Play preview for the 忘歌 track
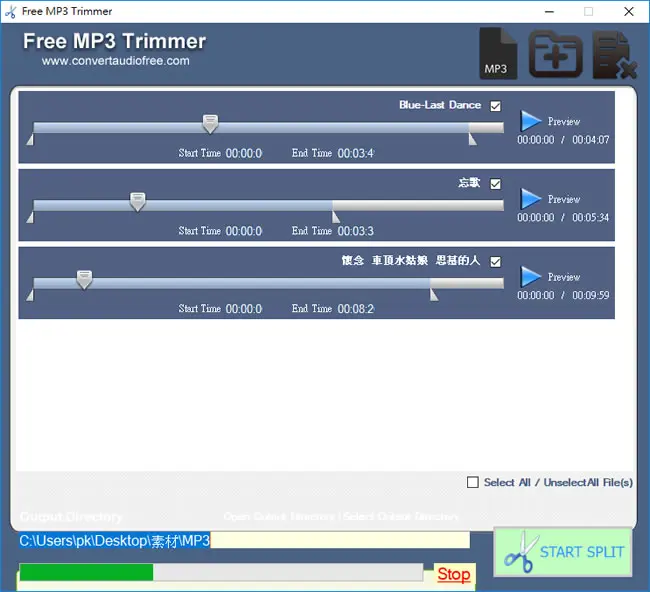Viewport: 650px width, 592px height. pos(531,199)
